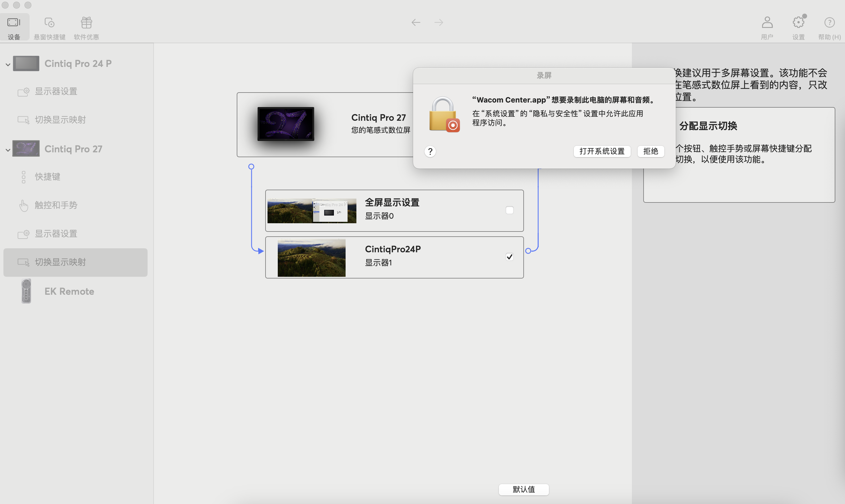Click the 您的笔感式数位屏 subtitle

(x=381, y=130)
